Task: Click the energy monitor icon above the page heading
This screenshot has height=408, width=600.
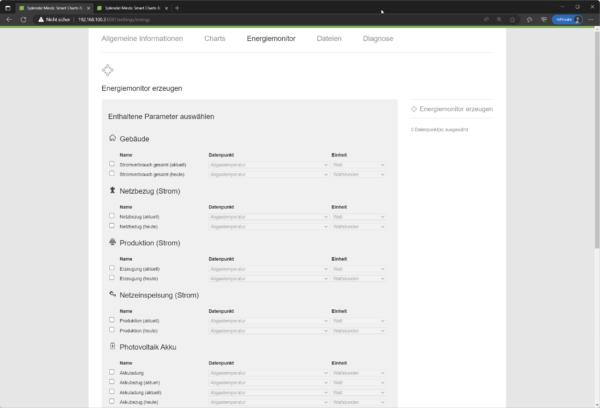Action: tap(108, 70)
